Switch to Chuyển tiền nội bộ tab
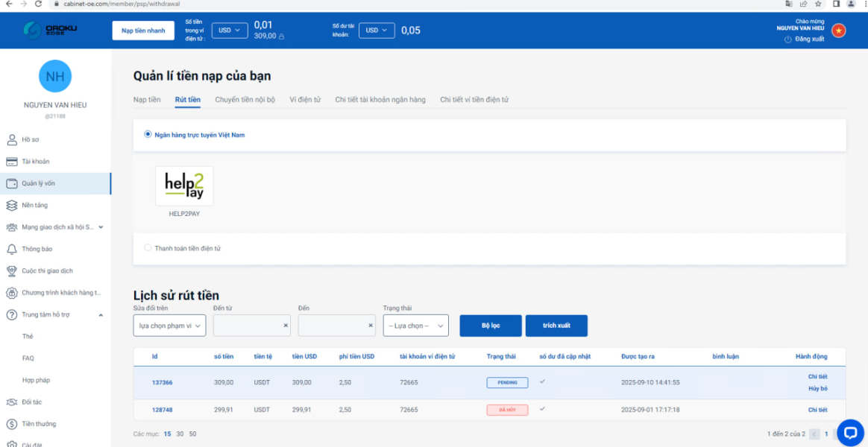868x447 pixels. coord(245,100)
